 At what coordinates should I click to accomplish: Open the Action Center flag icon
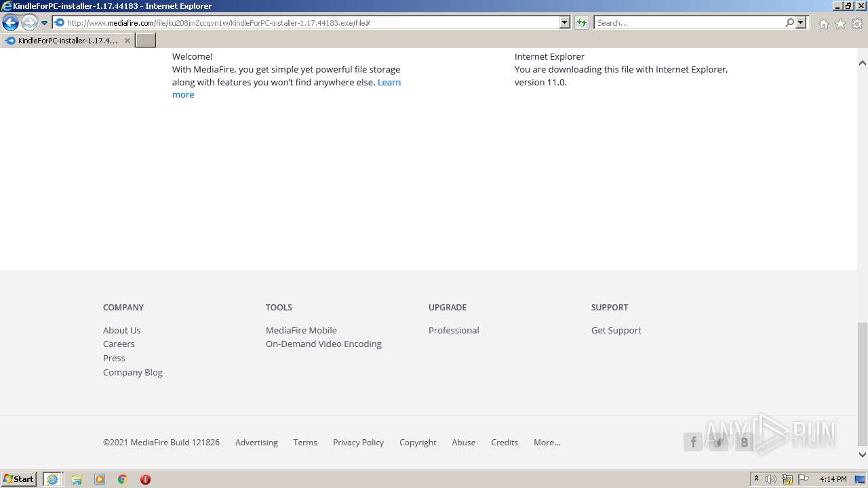804,479
